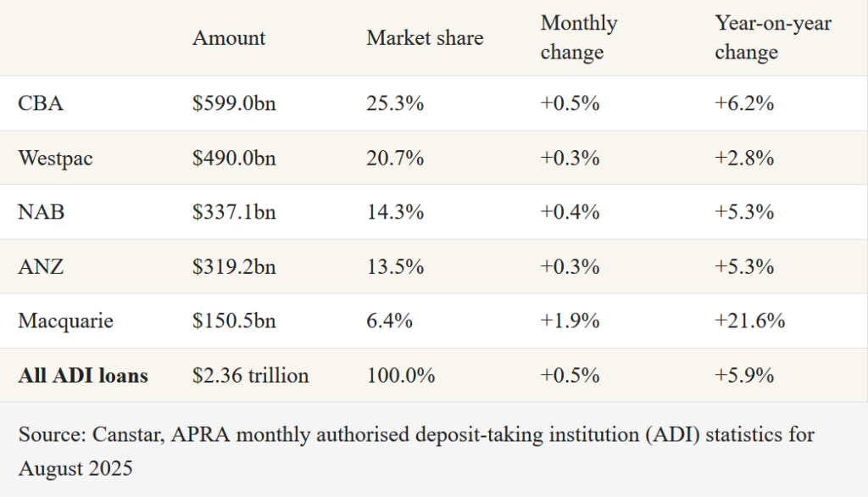Click the Amount column header
The height and width of the screenshot is (497, 868).
(229, 38)
